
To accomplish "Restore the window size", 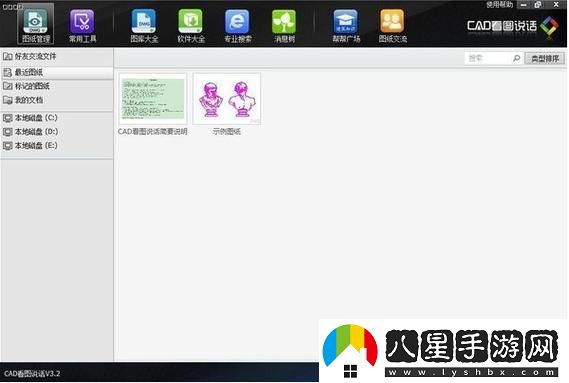I will [x=538, y=5].
